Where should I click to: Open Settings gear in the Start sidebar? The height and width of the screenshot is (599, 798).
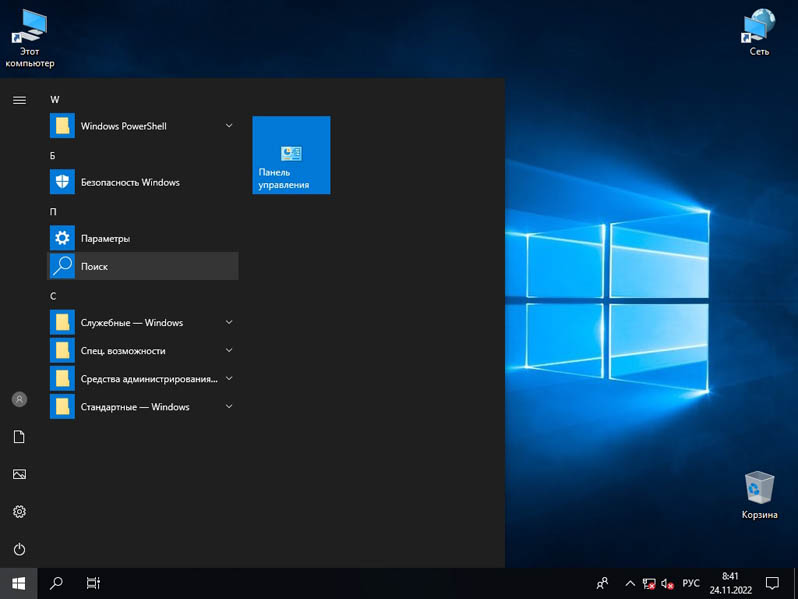(x=19, y=511)
